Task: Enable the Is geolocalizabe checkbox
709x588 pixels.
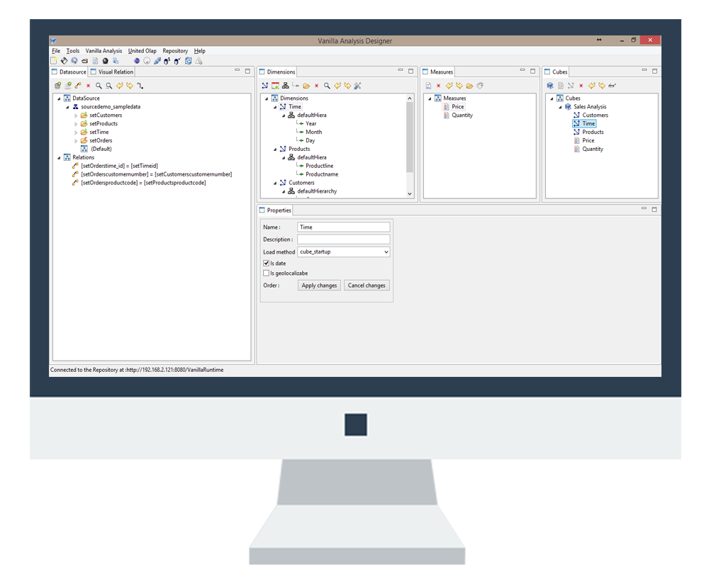Action: (267, 273)
